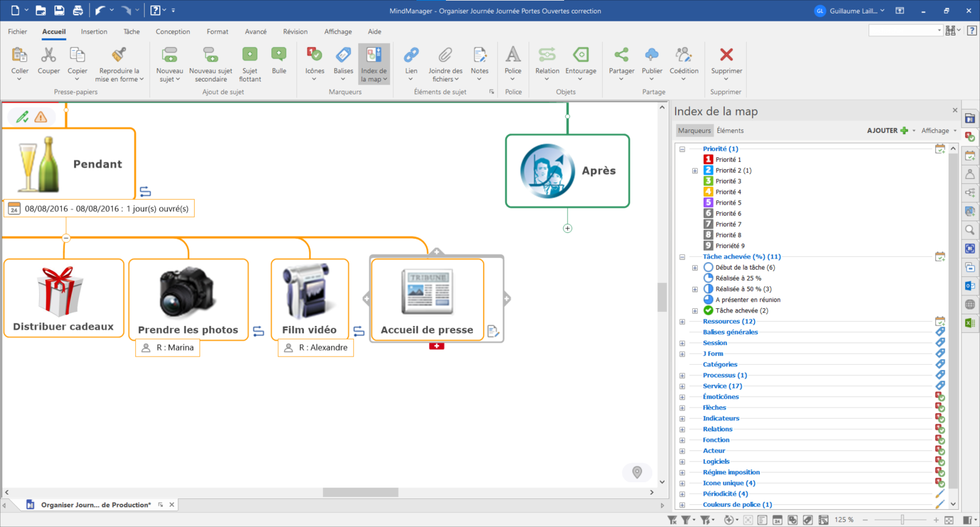Add a Lien hyperlink to topic
980x527 pixels.
pos(411,55)
